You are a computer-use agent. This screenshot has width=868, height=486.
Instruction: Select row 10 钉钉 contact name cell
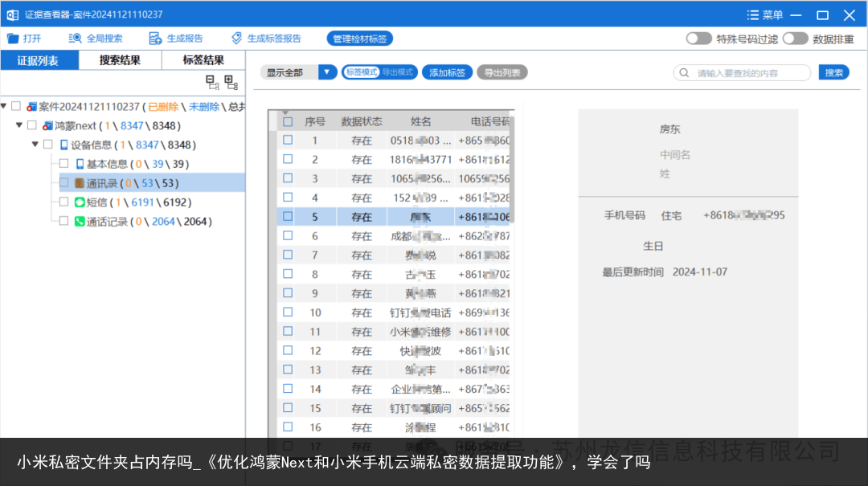420,312
